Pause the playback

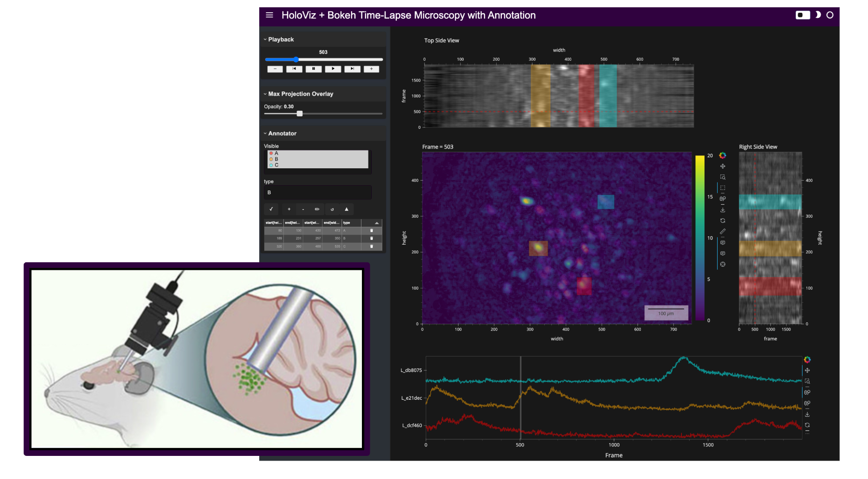click(x=313, y=69)
